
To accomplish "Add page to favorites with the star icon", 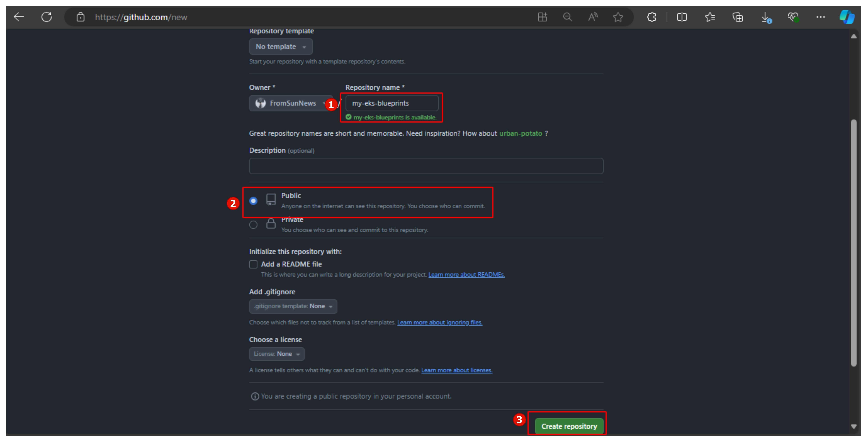I will click(x=618, y=17).
